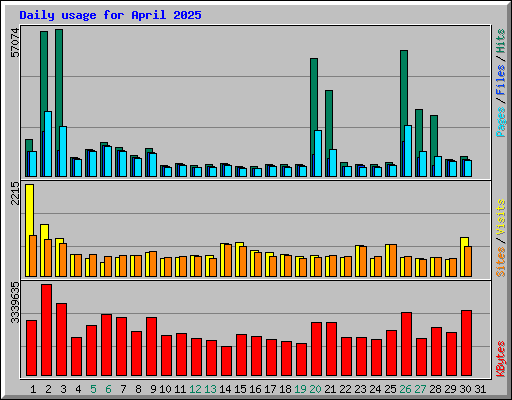Click the 3339635 KBytes axis value
The height and width of the screenshot is (400, 512).
(15, 303)
